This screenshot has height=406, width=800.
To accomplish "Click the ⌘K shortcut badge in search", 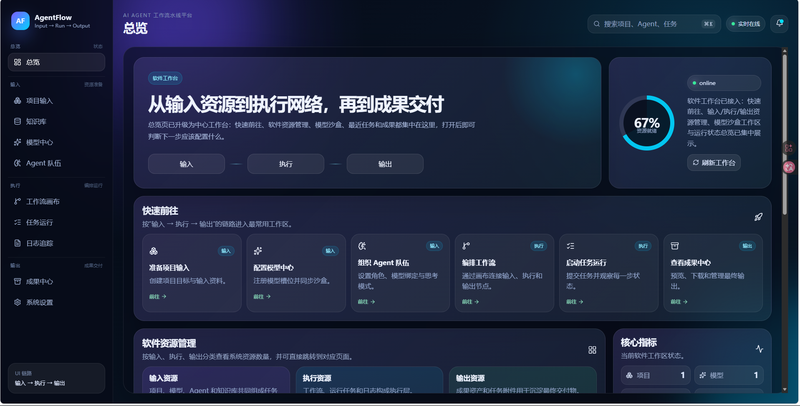I will [708, 24].
